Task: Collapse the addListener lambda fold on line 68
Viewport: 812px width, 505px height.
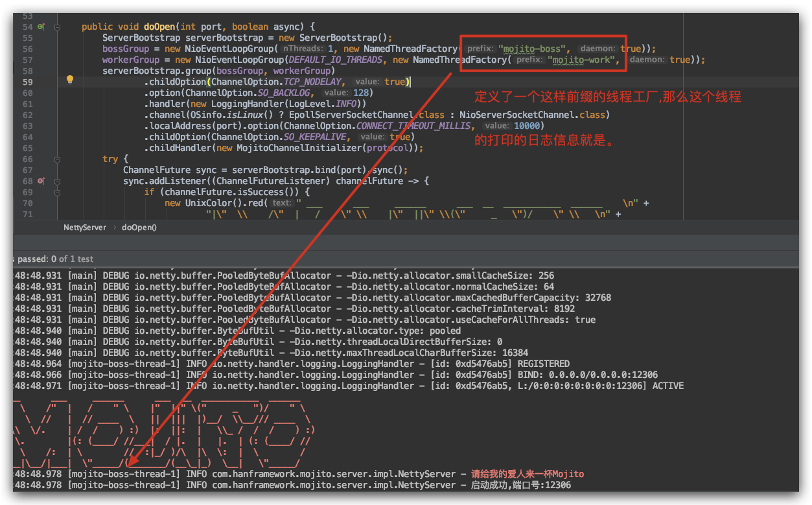Action: pos(58,181)
